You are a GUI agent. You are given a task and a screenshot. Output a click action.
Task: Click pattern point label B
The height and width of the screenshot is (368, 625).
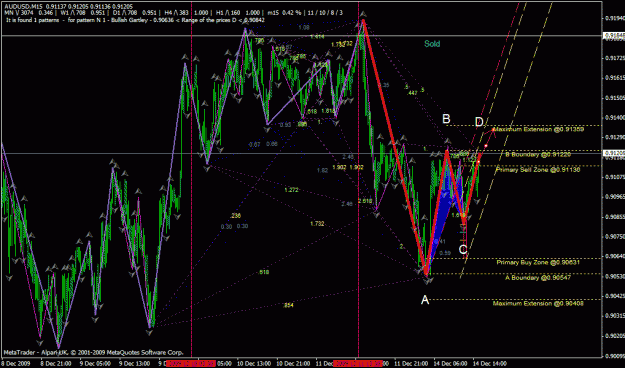pos(446,119)
